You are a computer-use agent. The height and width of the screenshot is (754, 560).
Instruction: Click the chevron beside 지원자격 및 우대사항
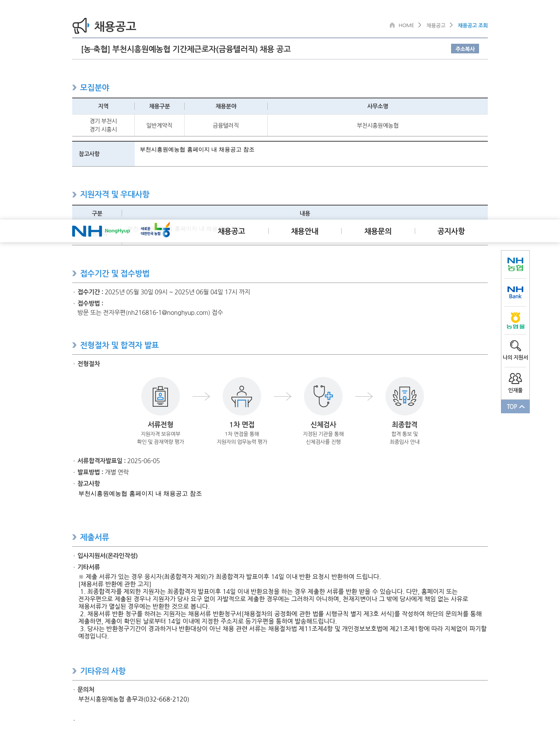(74, 195)
